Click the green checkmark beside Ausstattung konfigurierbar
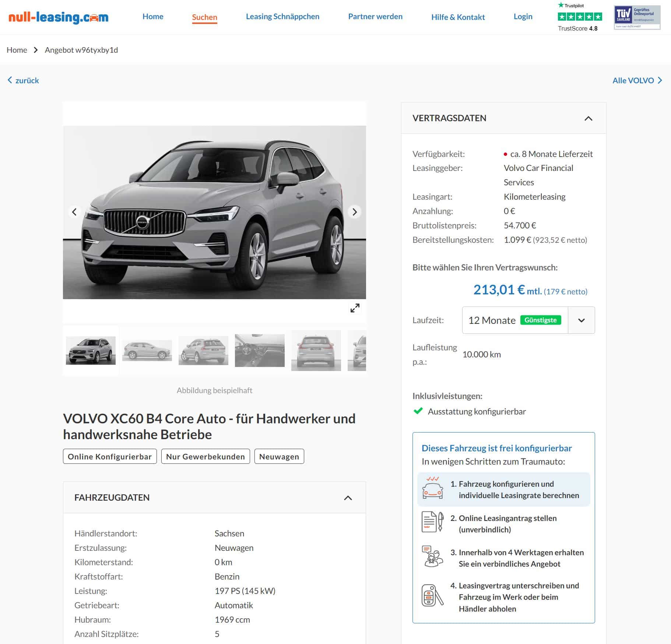The width and height of the screenshot is (671, 644). click(418, 411)
